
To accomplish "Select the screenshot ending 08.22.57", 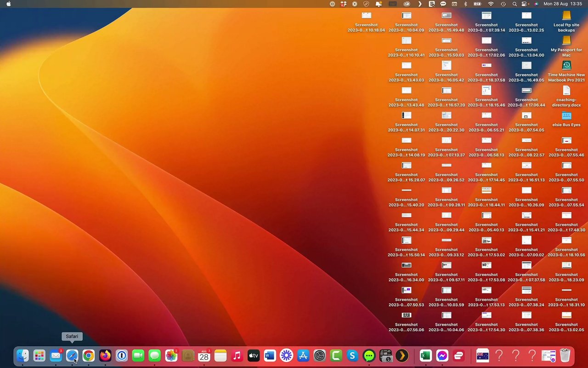I will tap(526, 146).
